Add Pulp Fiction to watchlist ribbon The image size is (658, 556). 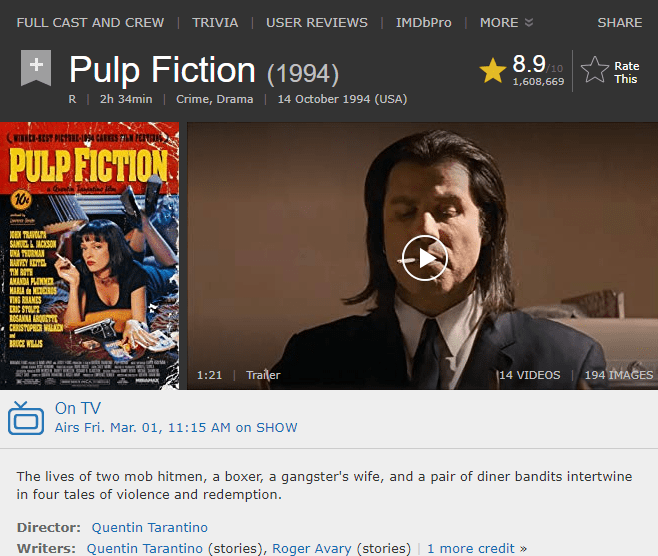click(x=35, y=68)
